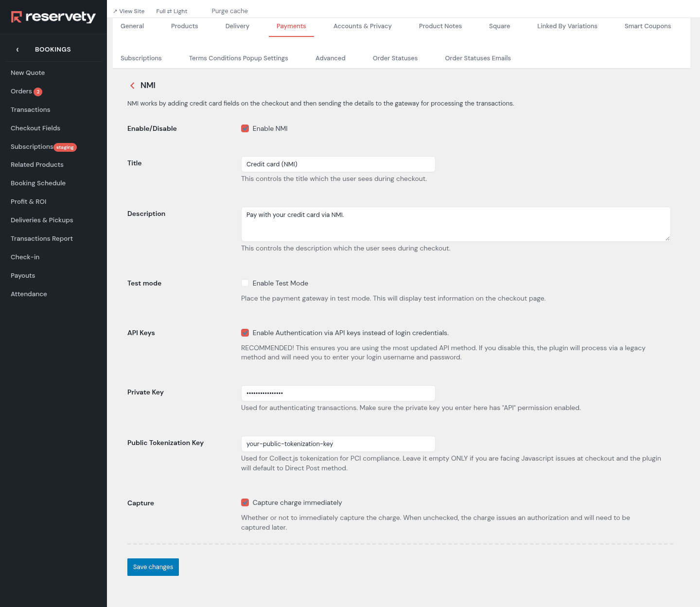The width and height of the screenshot is (700, 607).
Task: Click Public Tokenization Key field
Action: 338,444
